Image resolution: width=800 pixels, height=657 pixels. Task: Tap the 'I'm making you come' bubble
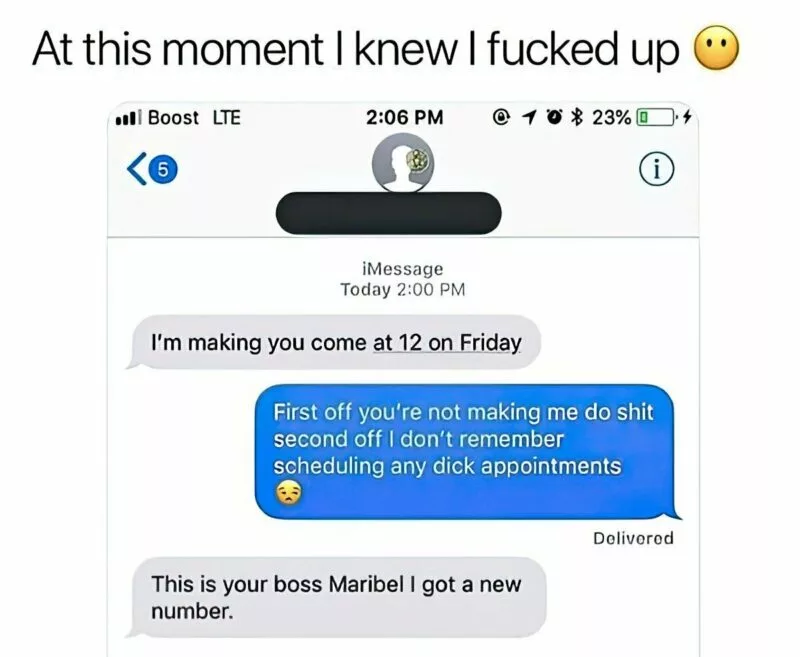(x=333, y=342)
